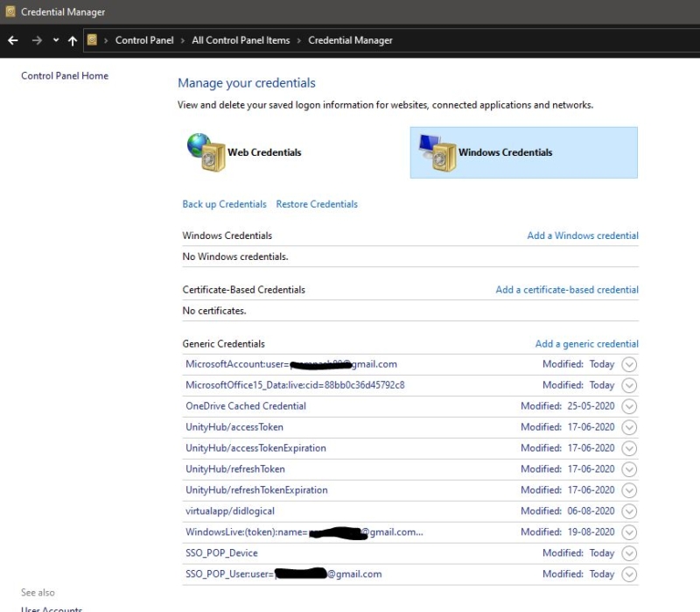Click the Web Credentials globe vault icon
Screen dimensions: 700x612
click(x=206, y=152)
